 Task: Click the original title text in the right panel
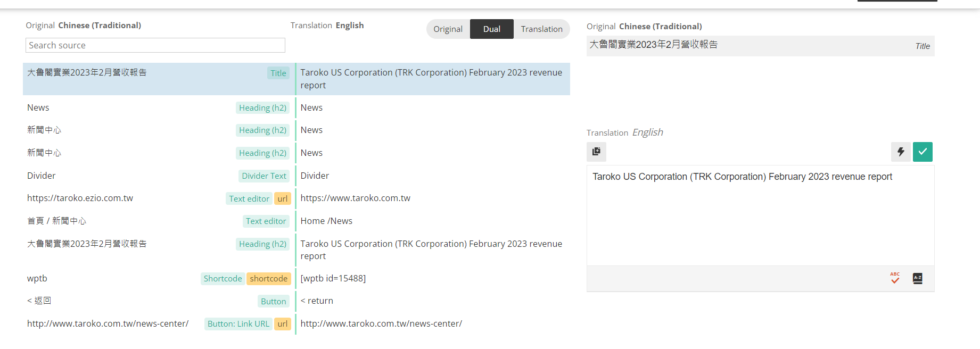(653, 45)
